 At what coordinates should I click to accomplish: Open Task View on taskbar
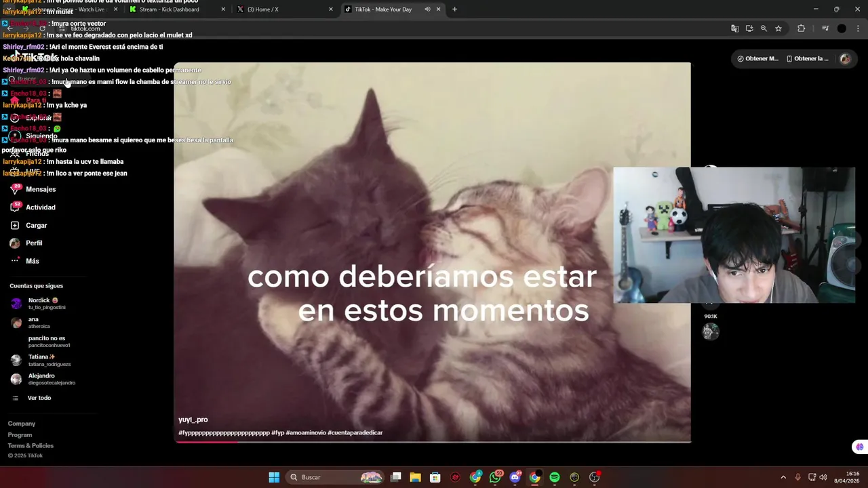click(396, 477)
